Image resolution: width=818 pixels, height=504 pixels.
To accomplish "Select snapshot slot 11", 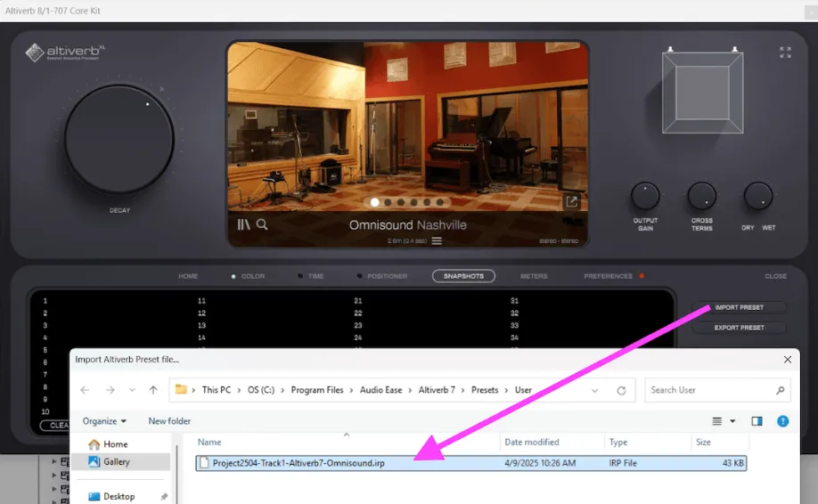I will tap(201, 301).
